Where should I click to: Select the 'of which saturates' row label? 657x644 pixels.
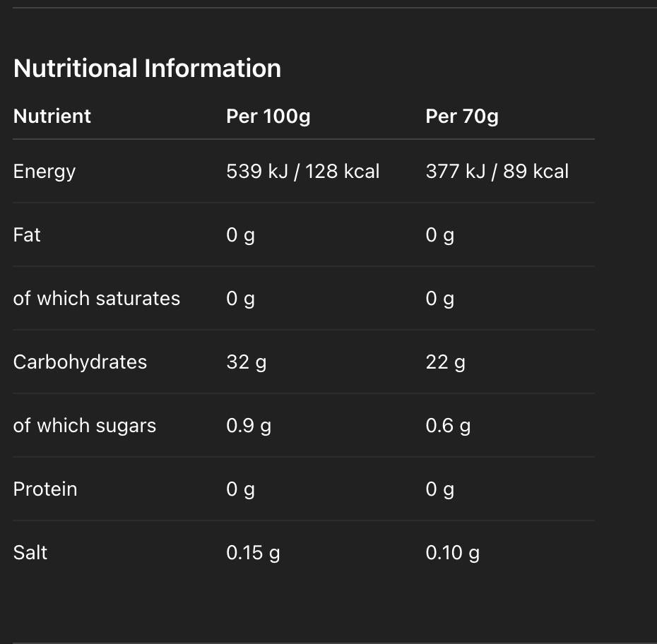tap(97, 299)
